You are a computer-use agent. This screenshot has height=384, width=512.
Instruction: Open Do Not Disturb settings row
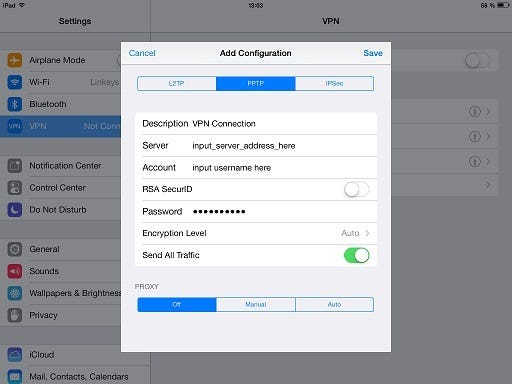pyautogui.click(x=61, y=210)
